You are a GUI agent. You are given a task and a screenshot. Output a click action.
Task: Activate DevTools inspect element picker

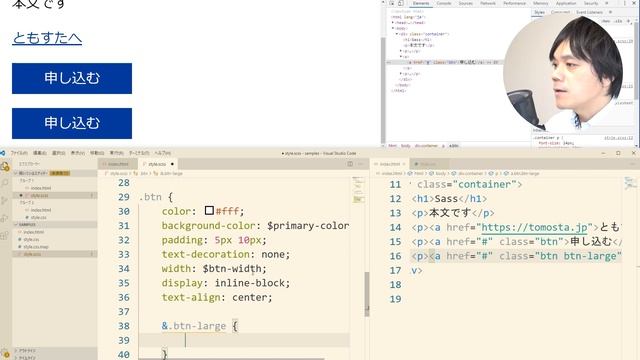pyautogui.click(x=391, y=3)
